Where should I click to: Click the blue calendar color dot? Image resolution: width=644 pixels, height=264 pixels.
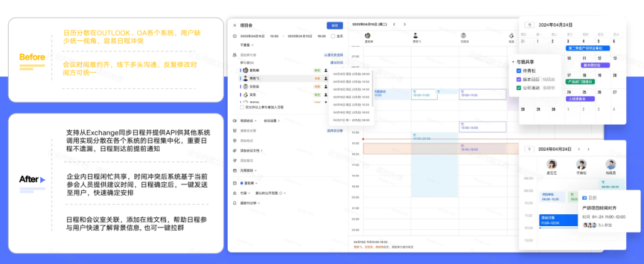point(241,183)
